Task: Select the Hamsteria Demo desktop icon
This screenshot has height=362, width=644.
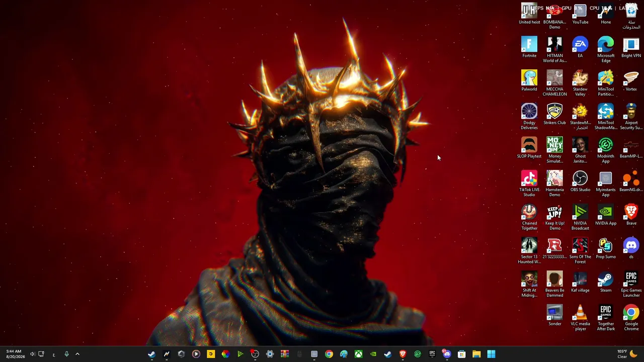Action: click(x=554, y=184)
